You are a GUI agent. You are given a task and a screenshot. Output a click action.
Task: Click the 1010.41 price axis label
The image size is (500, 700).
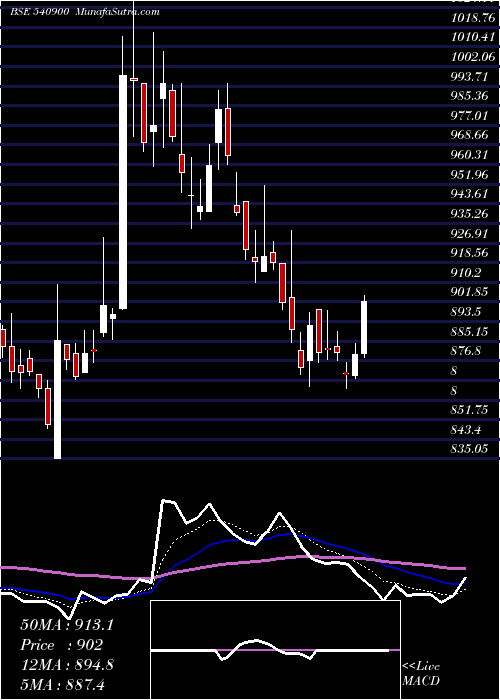(x=473, y=37)
